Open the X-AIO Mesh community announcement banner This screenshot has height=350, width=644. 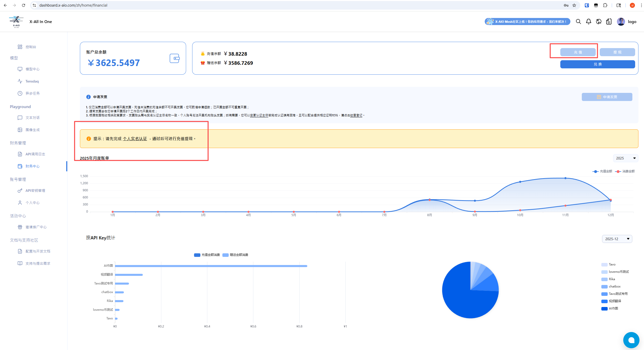[x=527, y=22]
